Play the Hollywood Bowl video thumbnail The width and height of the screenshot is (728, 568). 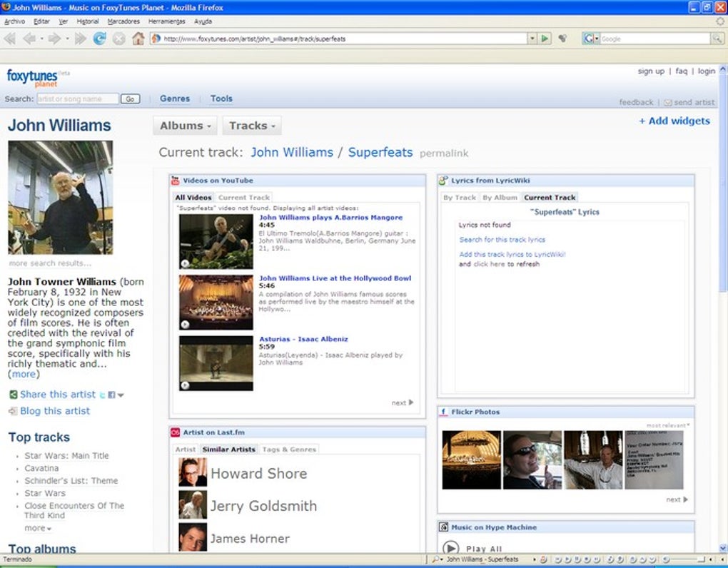tap(216, 302)
